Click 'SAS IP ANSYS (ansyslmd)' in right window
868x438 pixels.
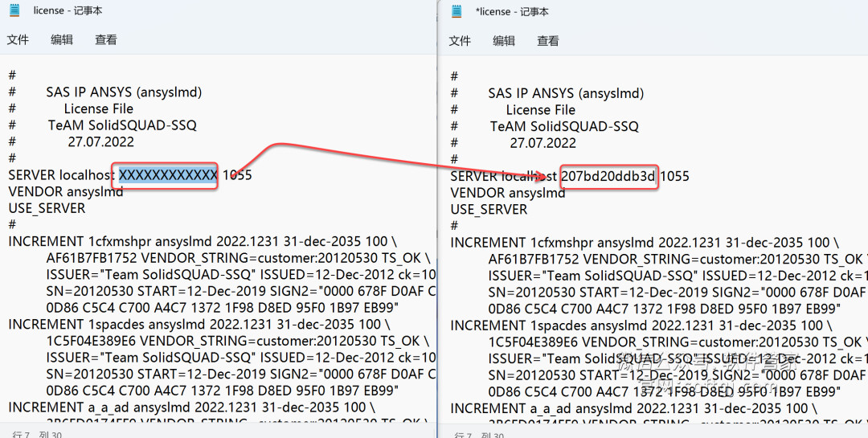567,93
